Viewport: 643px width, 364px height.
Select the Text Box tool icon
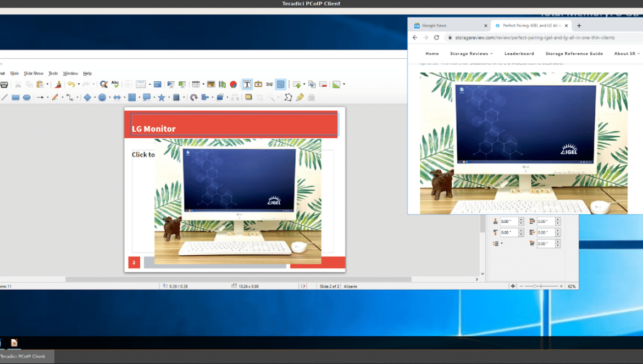(x=247, y=85)
